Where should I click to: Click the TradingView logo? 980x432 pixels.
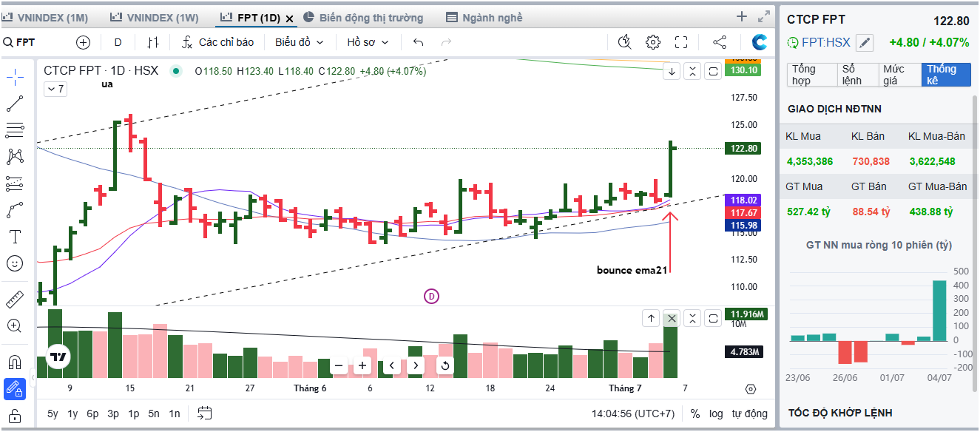pyautogui.click(x=58, y=357)
